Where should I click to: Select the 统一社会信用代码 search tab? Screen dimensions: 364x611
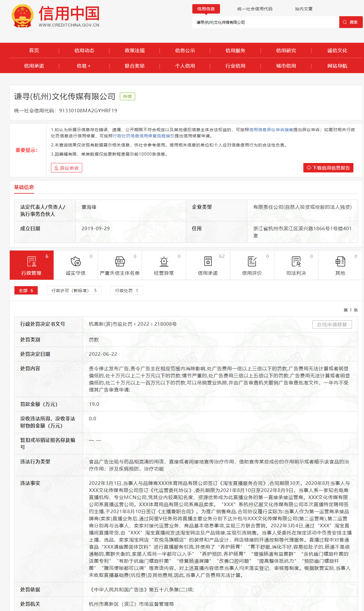[255, 9]
